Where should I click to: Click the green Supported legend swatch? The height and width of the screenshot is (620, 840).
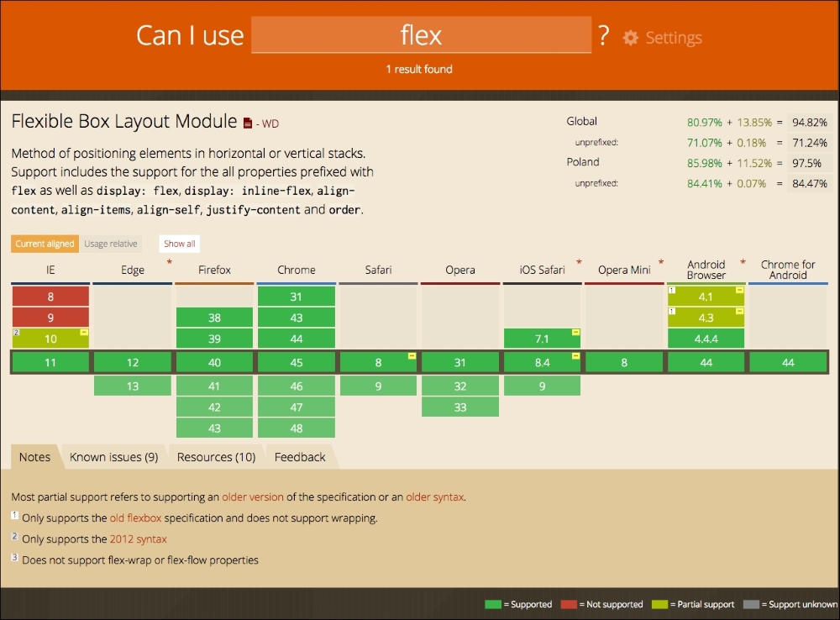tap(493, 605)
